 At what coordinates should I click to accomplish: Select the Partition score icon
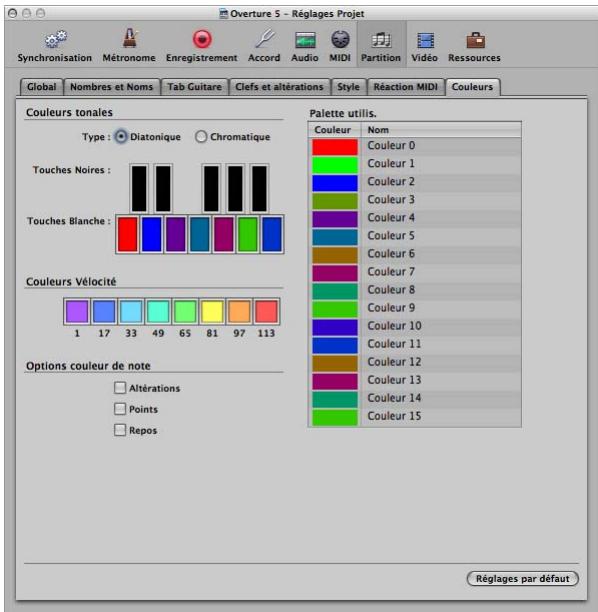click(x=381, y=40)
